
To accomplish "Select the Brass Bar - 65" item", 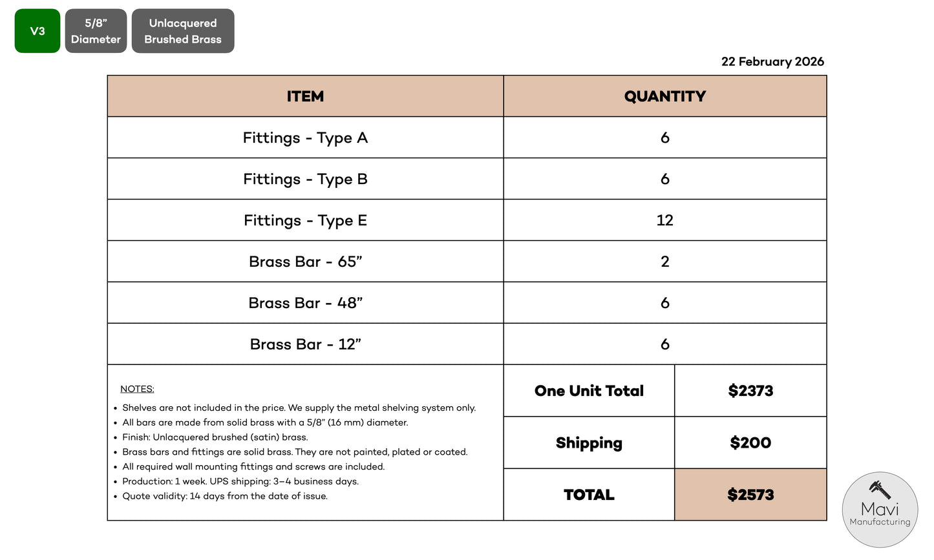I will [305, 262].
